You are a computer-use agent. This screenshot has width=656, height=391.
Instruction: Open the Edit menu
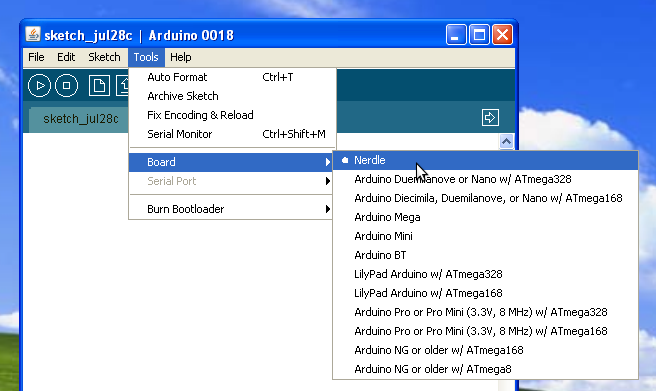(x=66, y=57)
